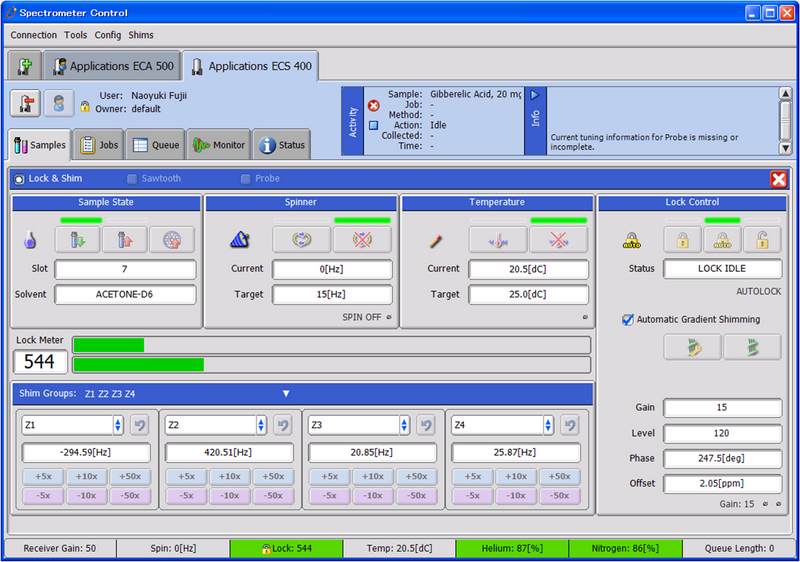800x562 pixels.
Task: Open the Z4 shim selector stepper
Action: coord(548,425)
